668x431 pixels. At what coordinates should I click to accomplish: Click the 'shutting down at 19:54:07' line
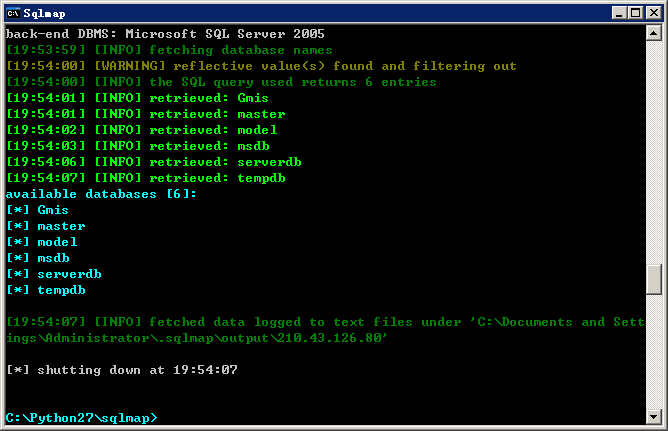tap(122, 370)
